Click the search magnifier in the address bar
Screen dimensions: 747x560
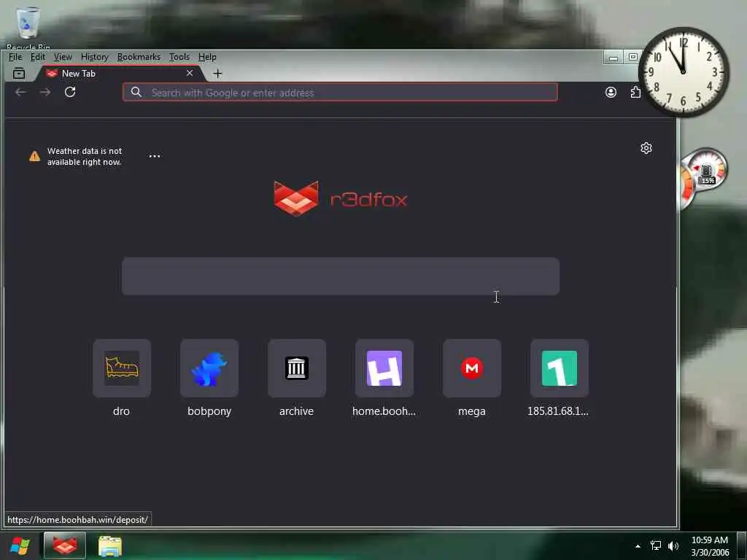point(136,93)
